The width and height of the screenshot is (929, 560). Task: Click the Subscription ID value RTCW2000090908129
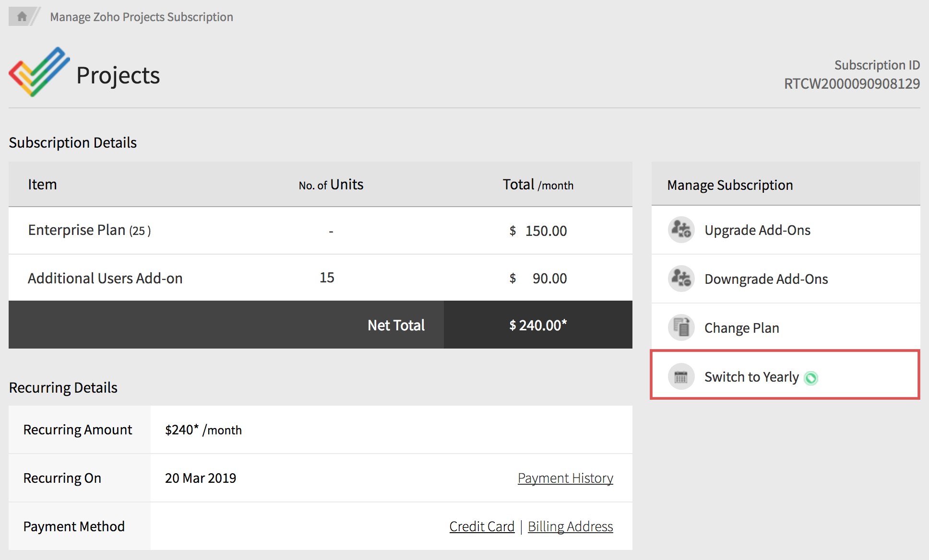[x=852, y=84]
